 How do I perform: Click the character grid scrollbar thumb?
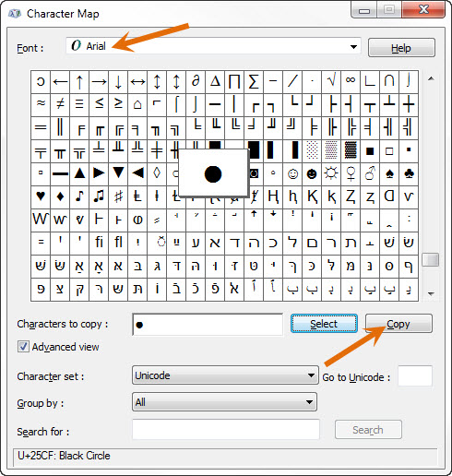point(431,260)
